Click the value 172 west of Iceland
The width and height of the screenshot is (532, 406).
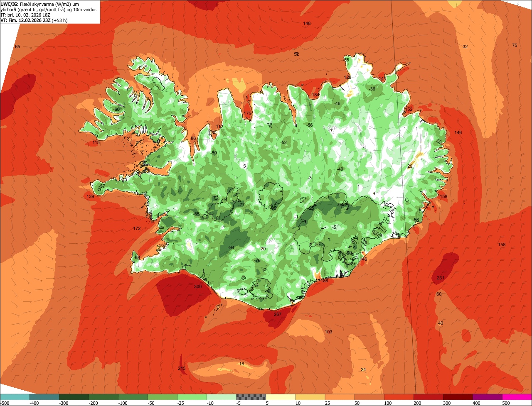click(137, 228)
